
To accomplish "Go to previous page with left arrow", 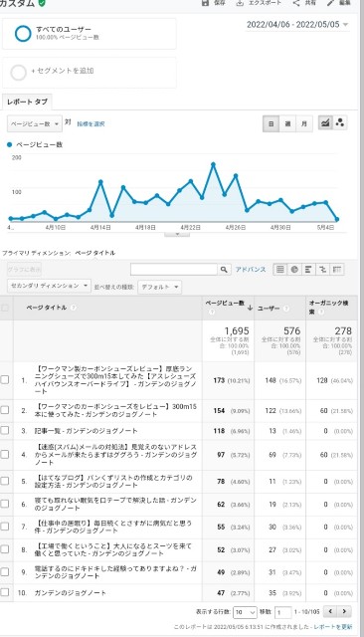I will point(331,611).
